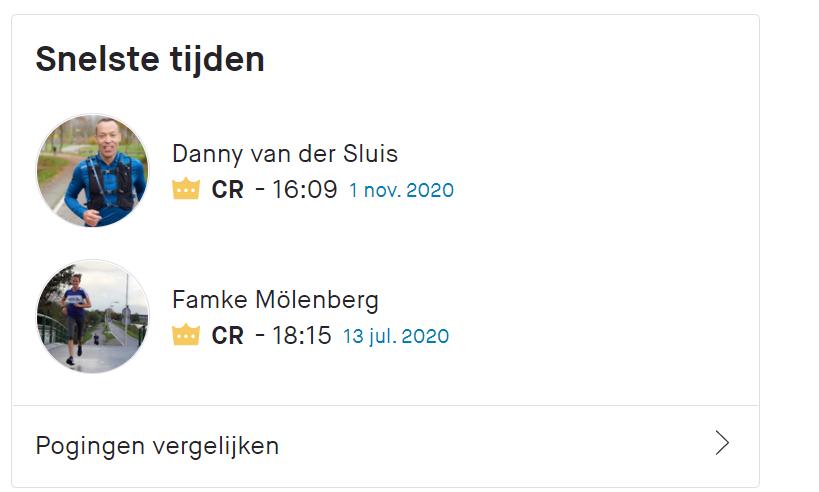Screen dimensions: 819x492
Task: Expand Pogingen vergelijken with the chevron arrow
Action: coord(722,443)
